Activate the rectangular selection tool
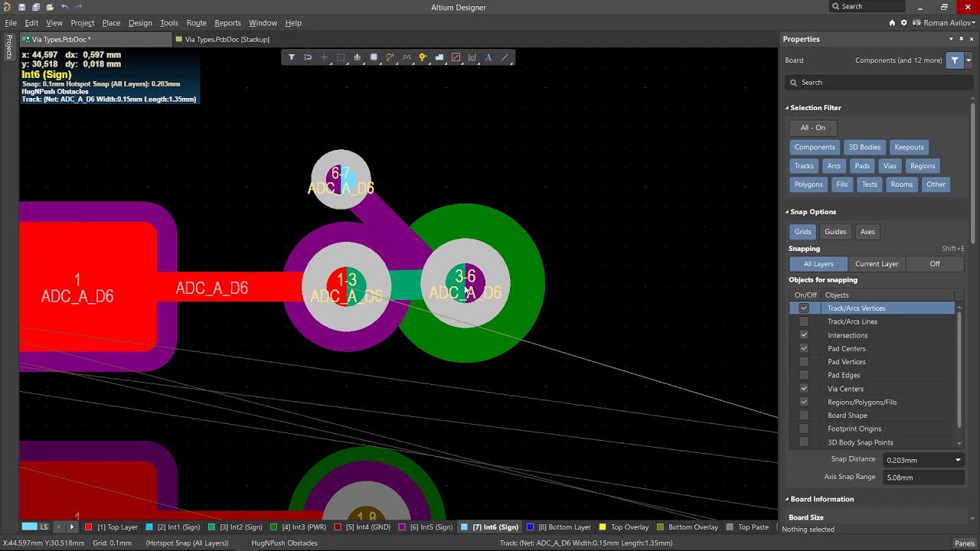Image resolution: width=980 pixels, height=551 pixels. (341, 57)
